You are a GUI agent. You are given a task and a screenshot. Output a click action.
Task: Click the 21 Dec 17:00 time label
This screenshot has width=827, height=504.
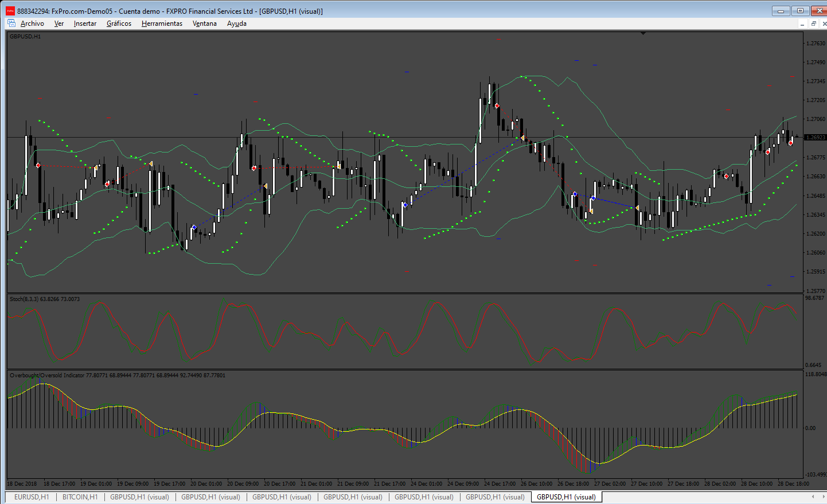click(x=390, y=484)
